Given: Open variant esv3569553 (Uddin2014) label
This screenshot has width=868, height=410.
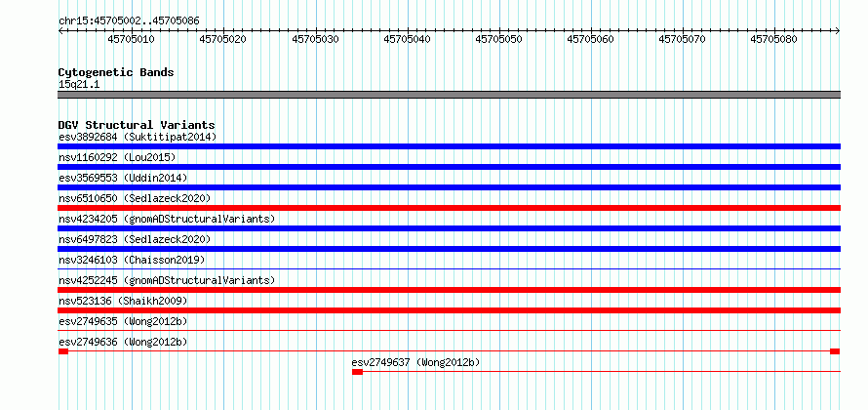Looking at the screenshot, I should [x=123, y=178].
